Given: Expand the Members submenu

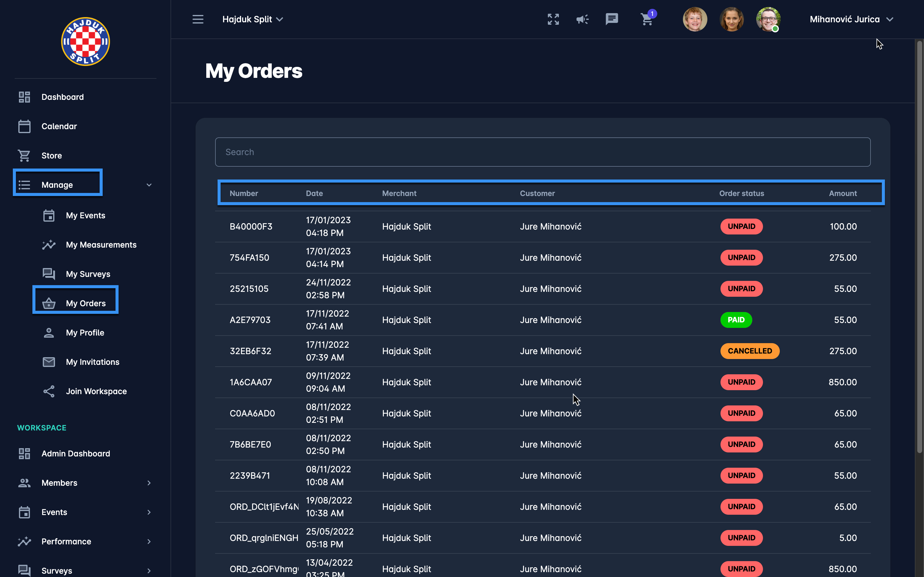Looking at the screenshot, I should click(149, 483).
